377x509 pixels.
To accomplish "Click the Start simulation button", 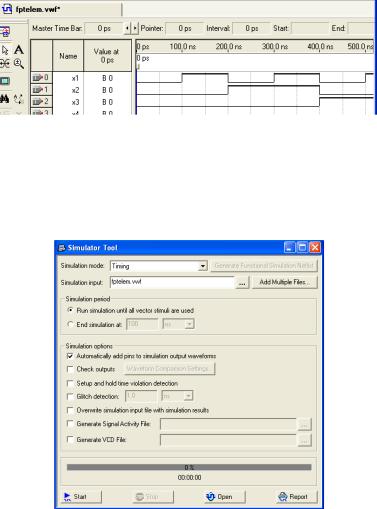I will (81, 497).
